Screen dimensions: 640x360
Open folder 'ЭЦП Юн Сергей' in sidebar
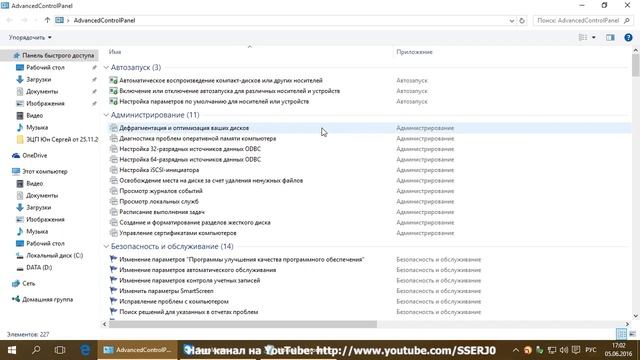[x=62, y=140]
